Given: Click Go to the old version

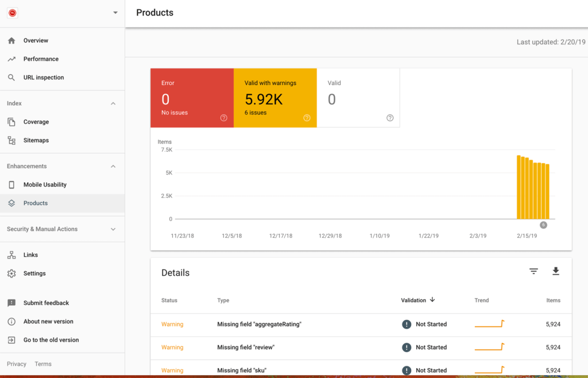Looking at the screenshot, I should (51, 340).
